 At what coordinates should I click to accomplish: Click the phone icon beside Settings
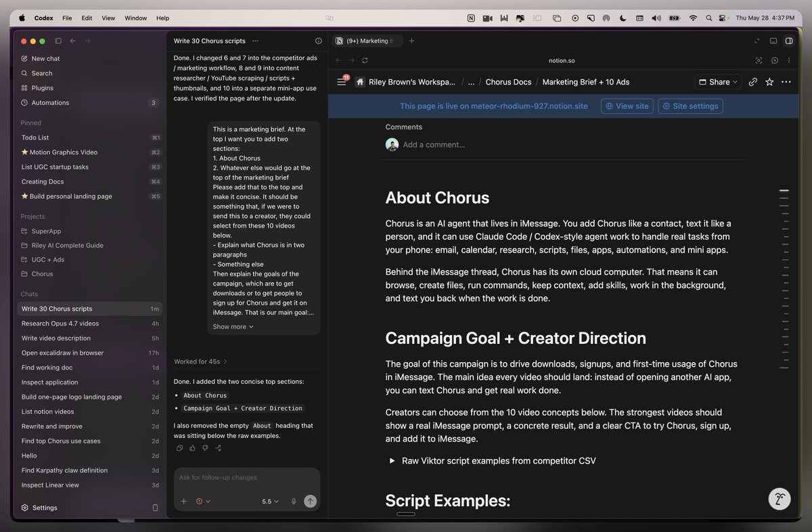[x=155, y=508]
